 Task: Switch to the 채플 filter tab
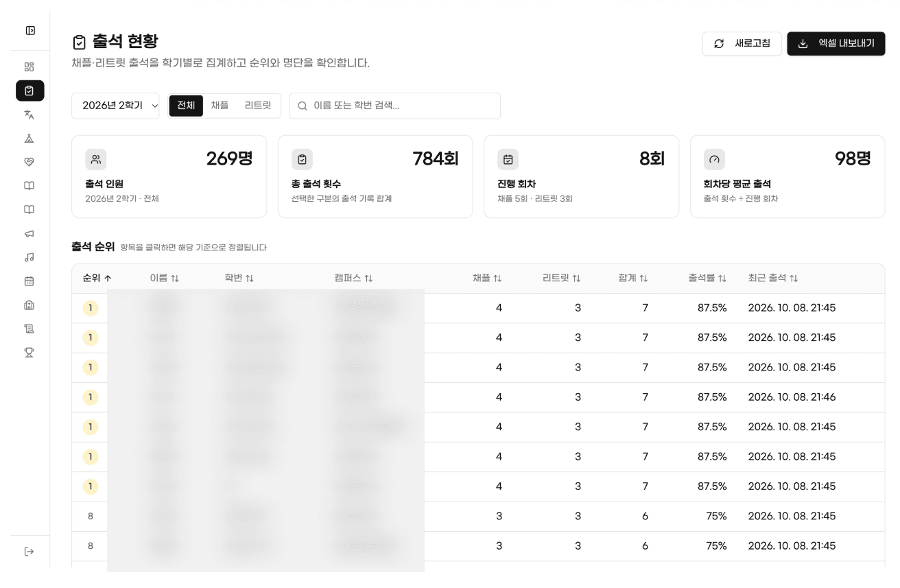(x=220, y=106)
